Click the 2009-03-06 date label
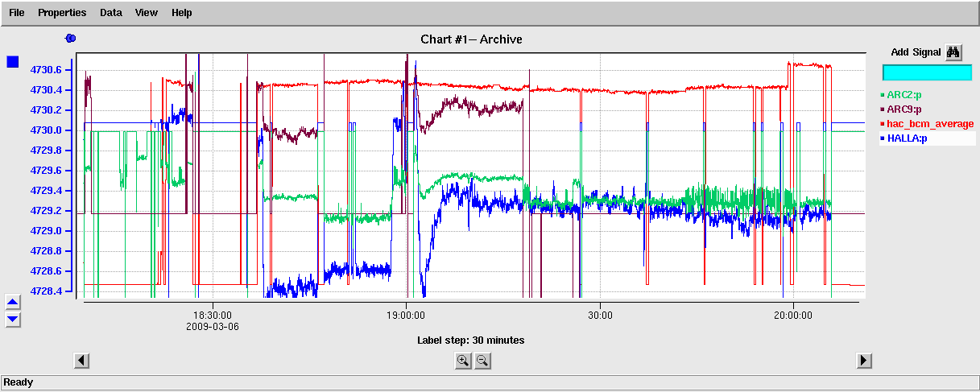 tap(212, 327)
